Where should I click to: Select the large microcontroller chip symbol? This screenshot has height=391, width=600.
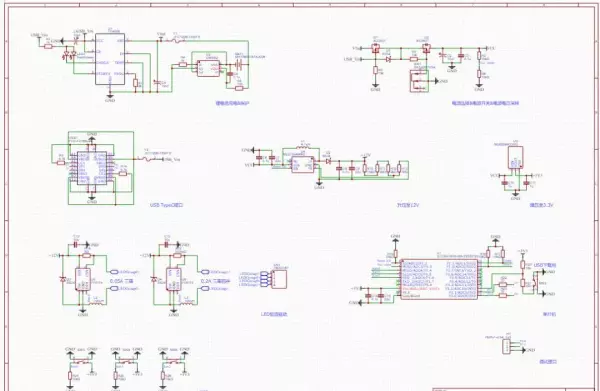[439, 279]
